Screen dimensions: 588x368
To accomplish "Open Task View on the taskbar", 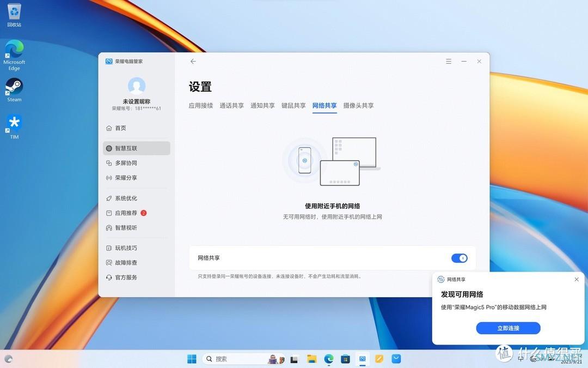I will pyautogui.click(x=294, y=359).
